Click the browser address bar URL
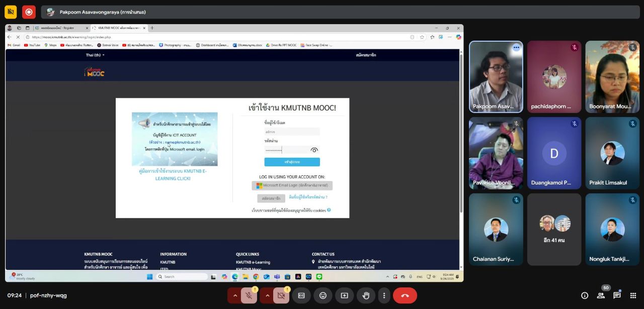 tap(71, 37)
